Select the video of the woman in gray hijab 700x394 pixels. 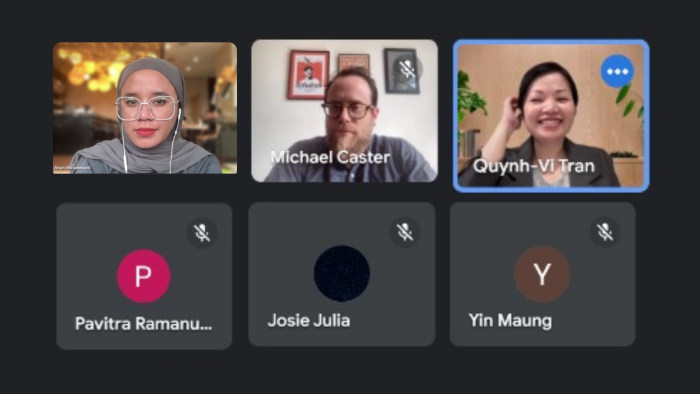[x=145, y=108]
